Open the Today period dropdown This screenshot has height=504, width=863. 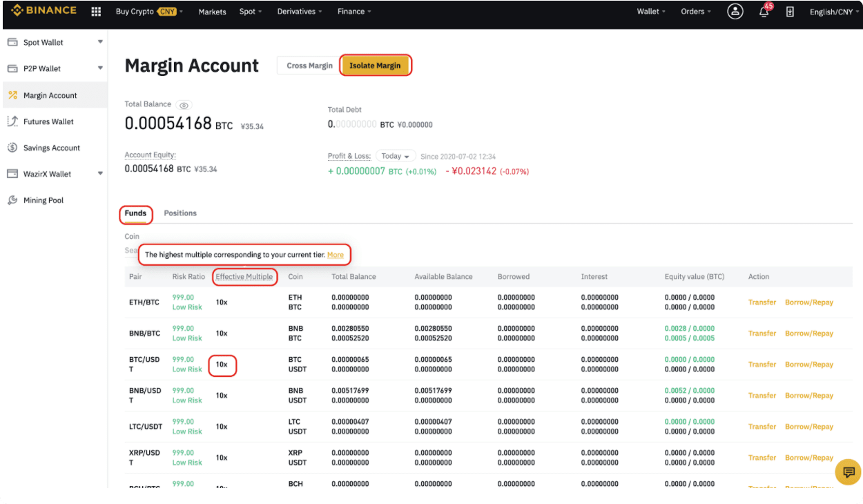(396, 156)
